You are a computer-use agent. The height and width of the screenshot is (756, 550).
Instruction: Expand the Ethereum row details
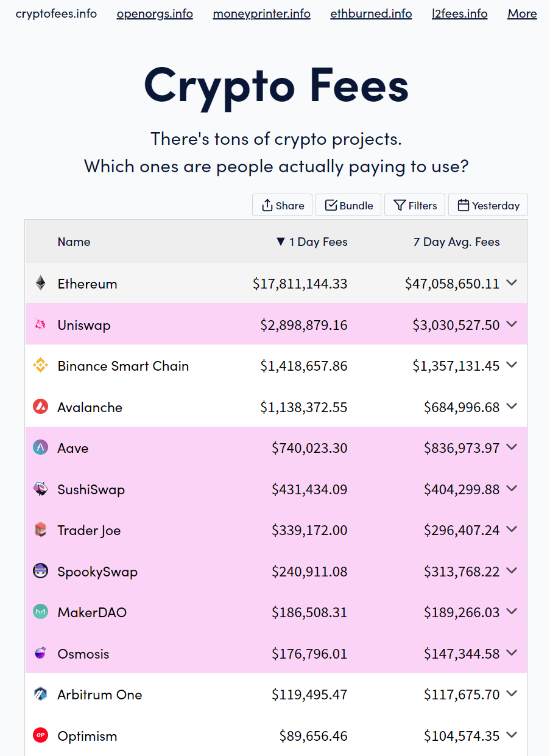coord(512,282)
